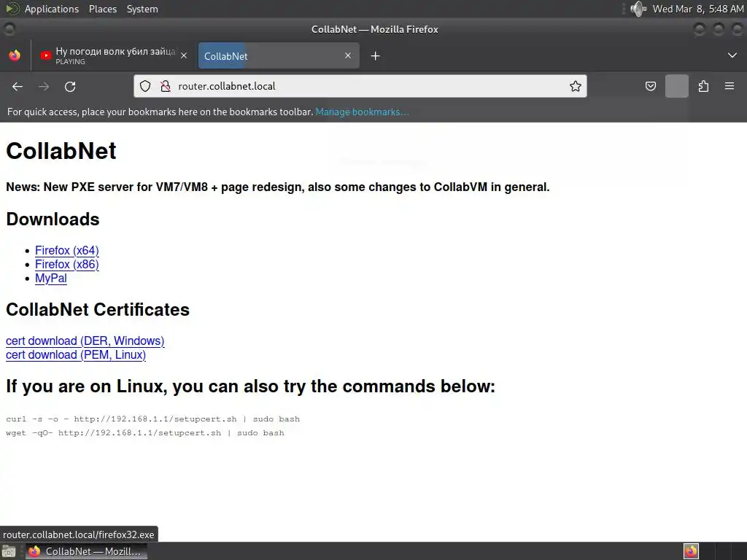Screen dimensions: 747x560
Task: Click the wget setupcert.sh command line
Action: tap(145, 433)
